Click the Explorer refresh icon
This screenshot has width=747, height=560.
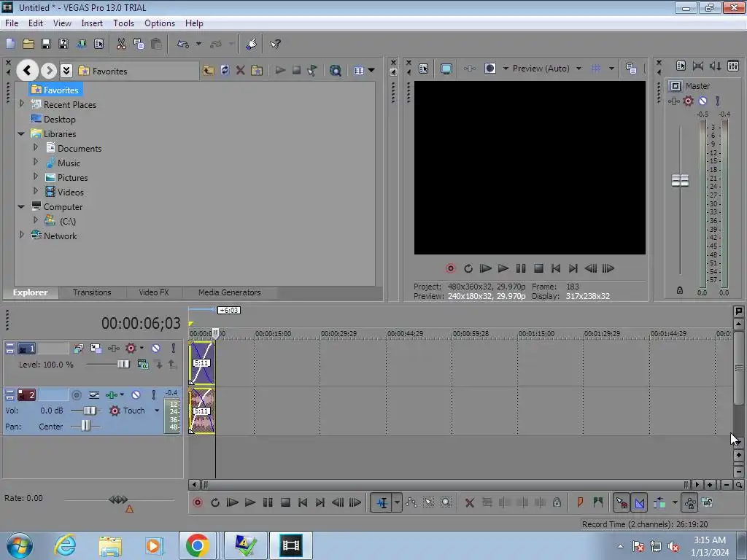pos(225,71)
